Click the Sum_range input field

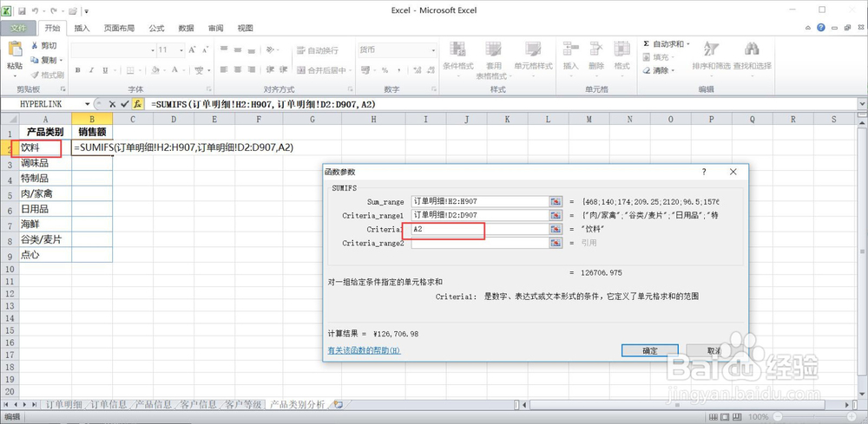(x=479, y=202)
